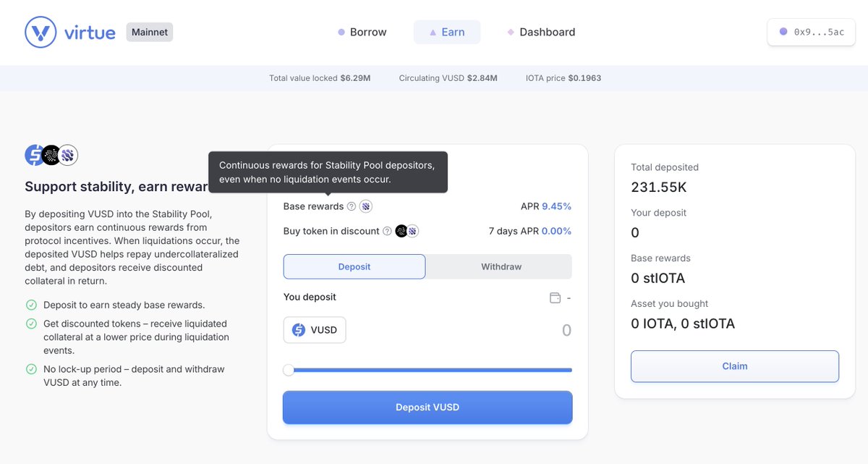Click the wallet balance icon above the amount field

tap(556, 298)
